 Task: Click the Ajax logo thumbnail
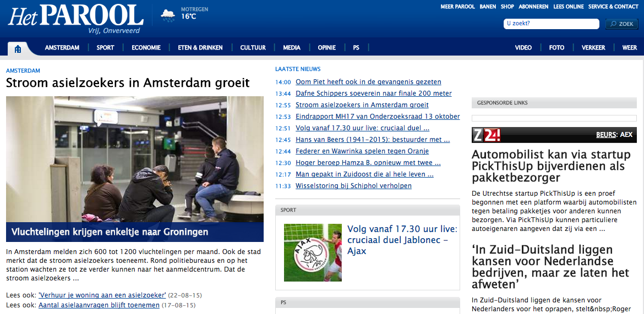(x=313, y=252)
